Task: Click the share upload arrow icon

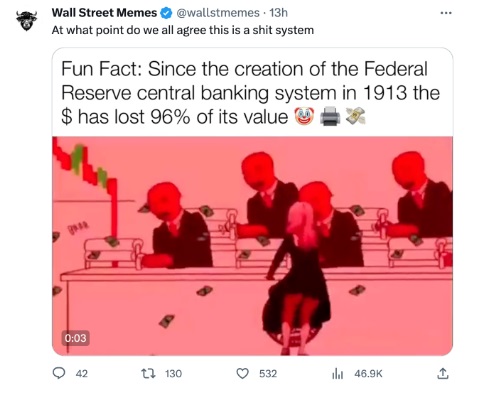Action: tap(443, 373)
